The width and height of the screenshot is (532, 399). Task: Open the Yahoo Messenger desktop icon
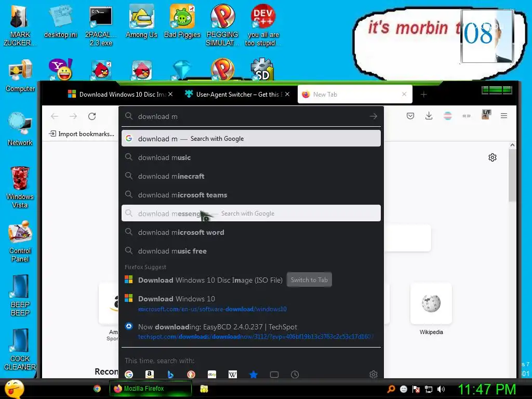point(60,70)
